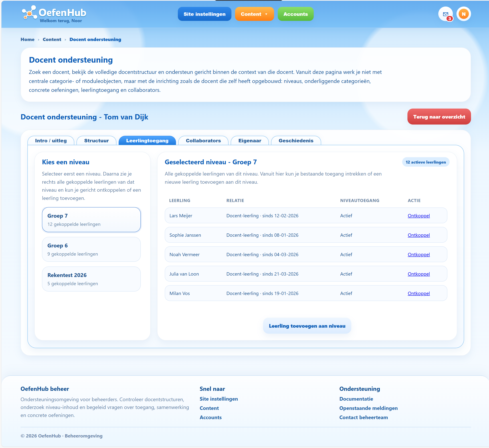The height and width of the screenshot is (448, 489).
Task: Click the LEERLING column header
Action: 179,200
